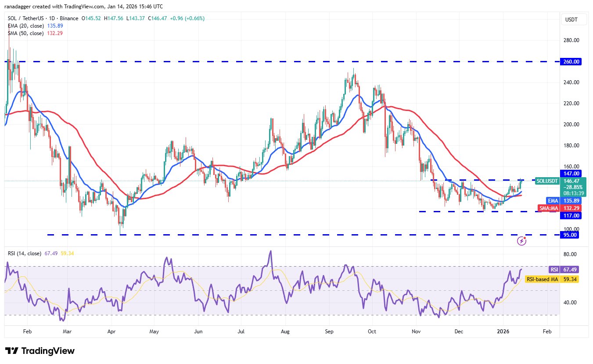Click the TradingView logo at bottom left
The height and width of the screenshot is (364, 593).
[x=40, y=351]
